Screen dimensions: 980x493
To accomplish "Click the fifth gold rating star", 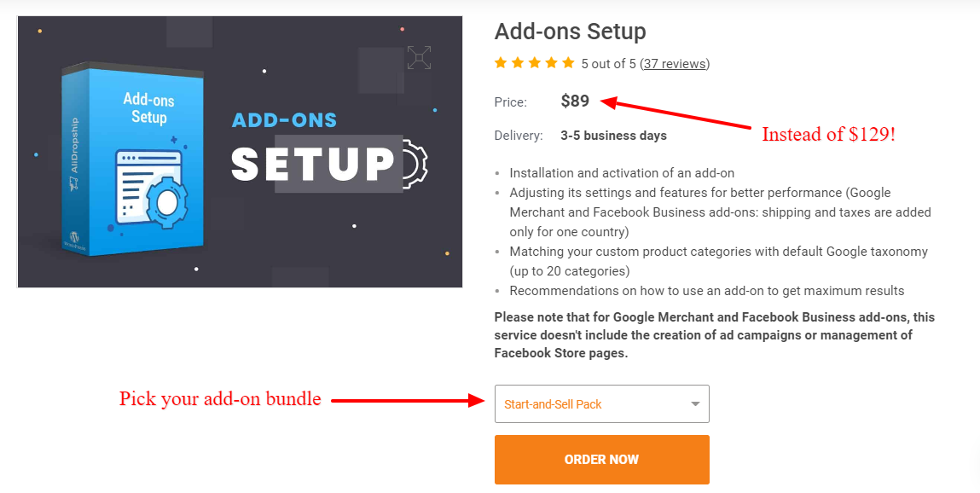I will 568,62.
